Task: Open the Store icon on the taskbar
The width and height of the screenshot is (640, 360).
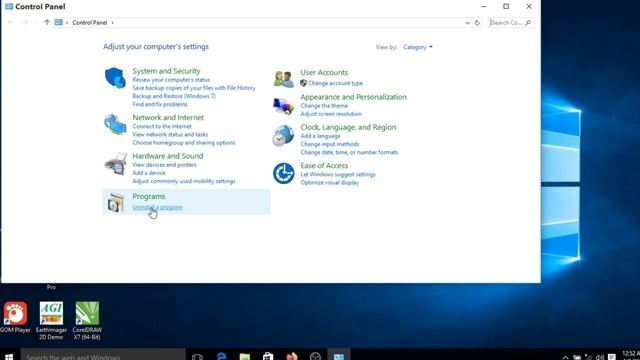Action: pos(268,356)
